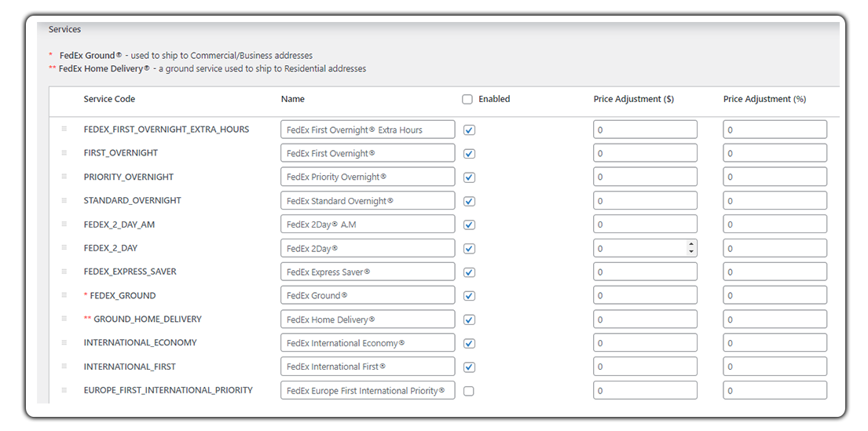Edit the FedEx International Economy name field
Image resolution: width=868 pixels, height=431 pixels.
coord(368,343)
